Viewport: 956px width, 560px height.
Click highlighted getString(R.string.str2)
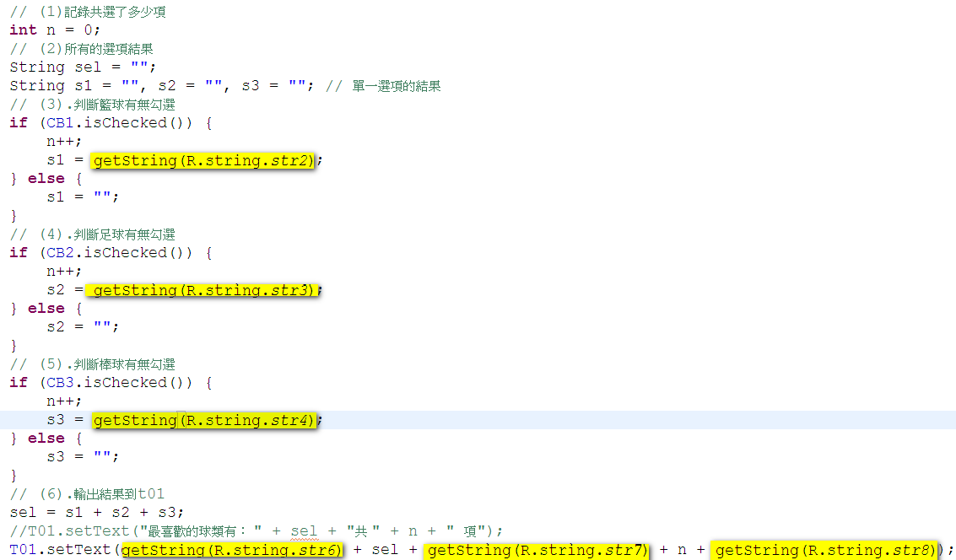click(203, 161)
